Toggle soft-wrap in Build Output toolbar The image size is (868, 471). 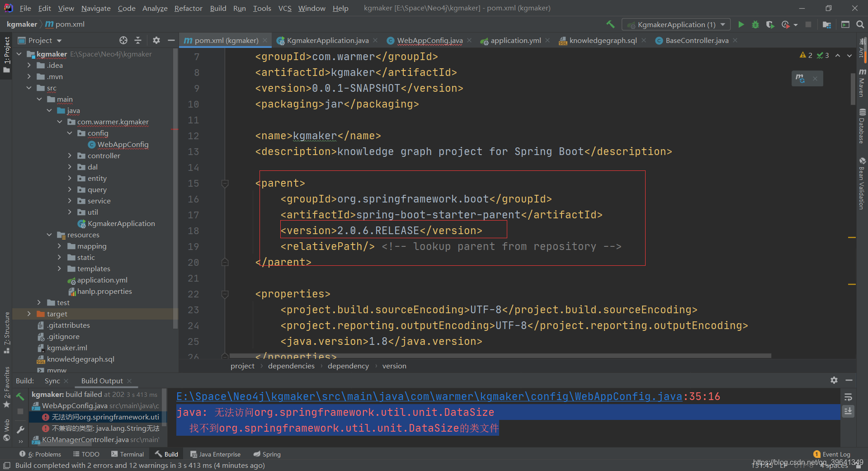click(x=849, y=396)
